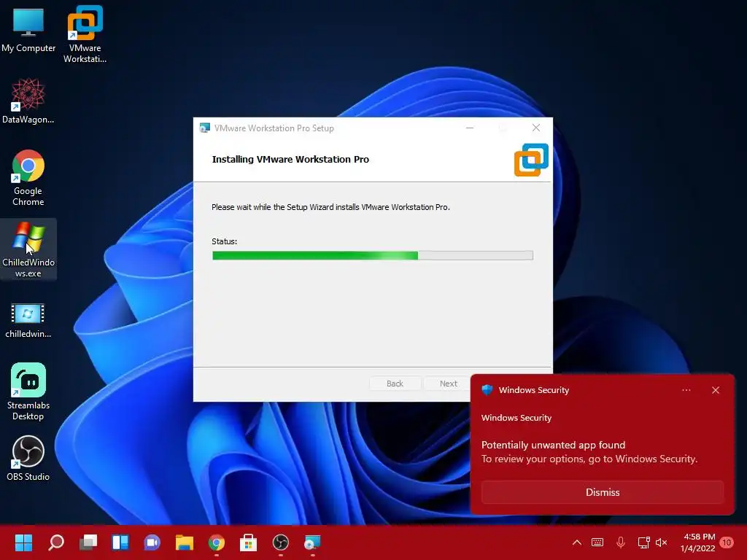Select the chilledwin video file icon
The height and width of the screenshot is (560, 747).
(28, 320)
